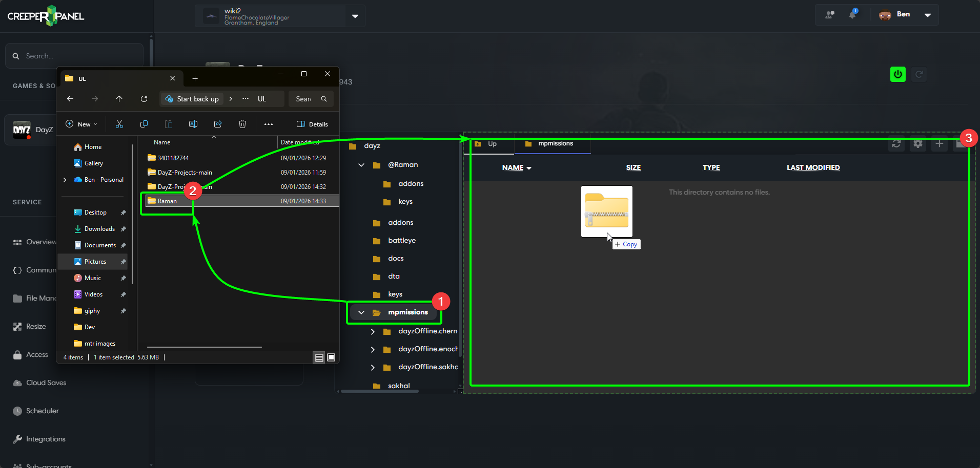The width and height of the screenshot is (980, 468).
Task: Power on the server with the green power button
Action: [897, 74]
